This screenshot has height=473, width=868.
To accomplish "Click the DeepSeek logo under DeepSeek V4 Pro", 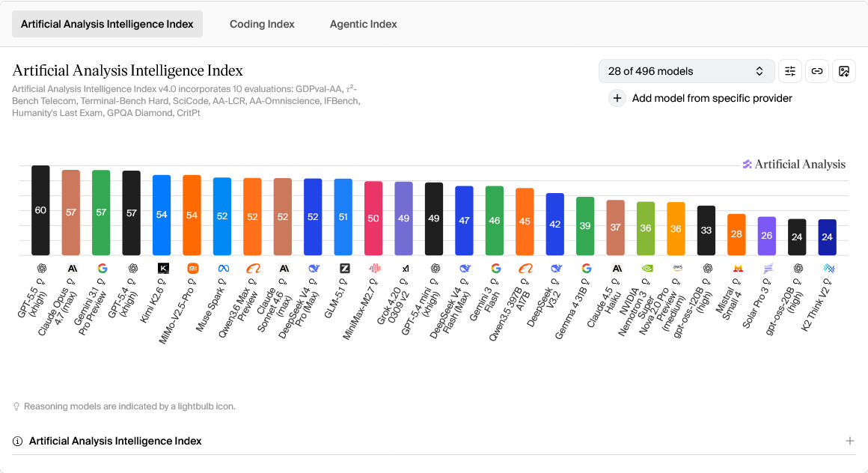I will coord(314,268).
